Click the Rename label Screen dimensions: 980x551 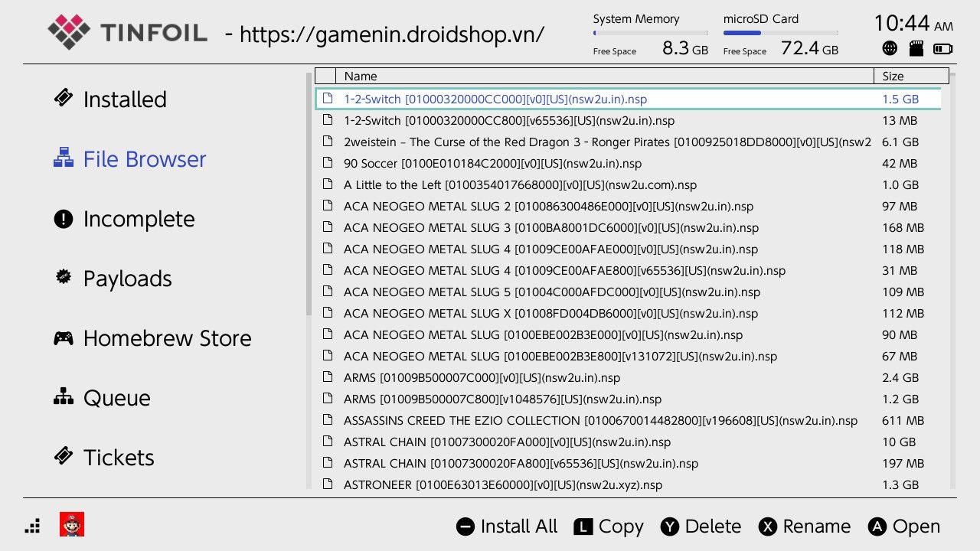817,527
